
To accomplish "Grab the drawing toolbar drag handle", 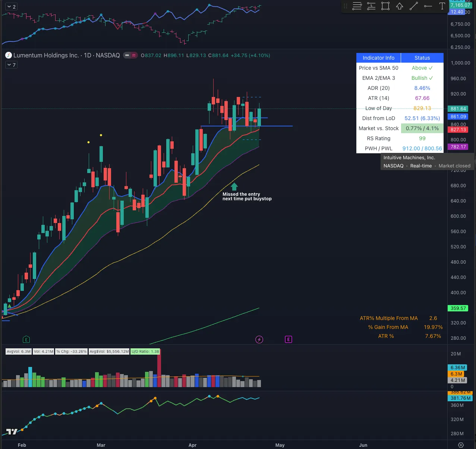I will (x=346, y=6).
